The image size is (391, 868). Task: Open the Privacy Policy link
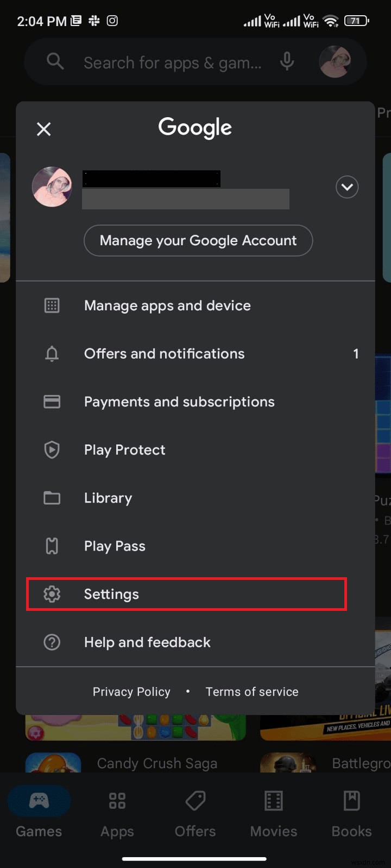click(131, 691)
